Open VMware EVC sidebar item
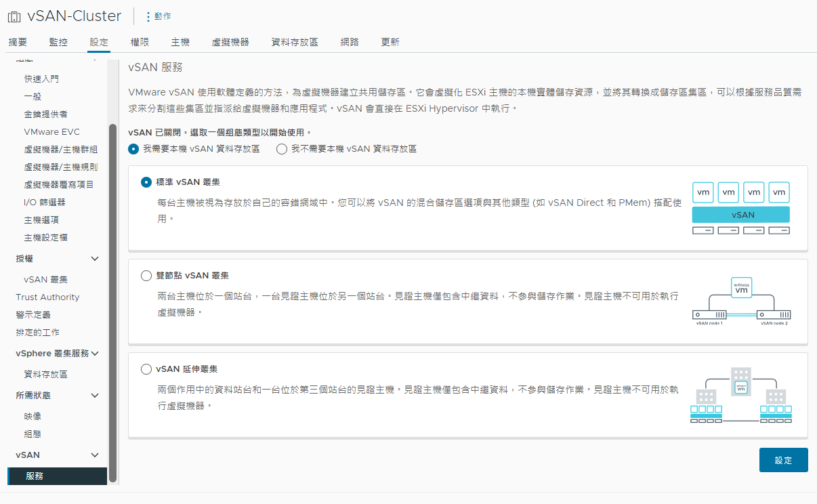817x504 pixels. point(51,132)
